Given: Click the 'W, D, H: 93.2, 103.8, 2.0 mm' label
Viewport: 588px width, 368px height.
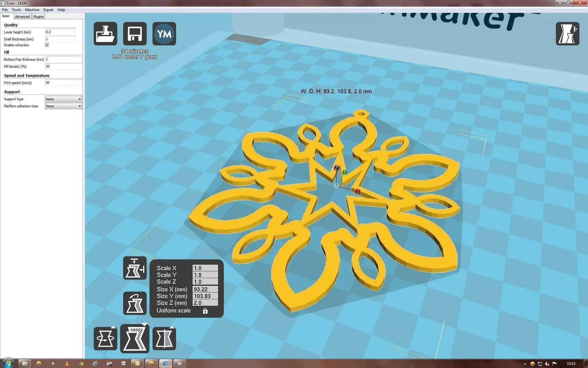Looking at the screenshot, I should [336, 91].
